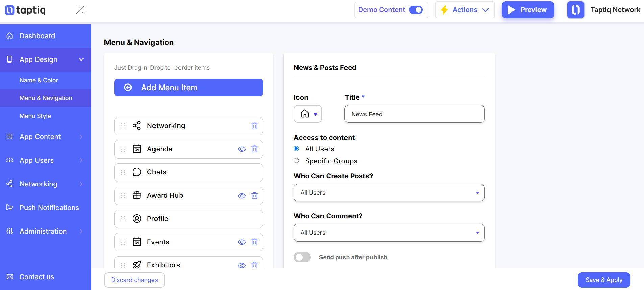
Task: Delete the Award Hub menu item
Action: click(254, 196)
